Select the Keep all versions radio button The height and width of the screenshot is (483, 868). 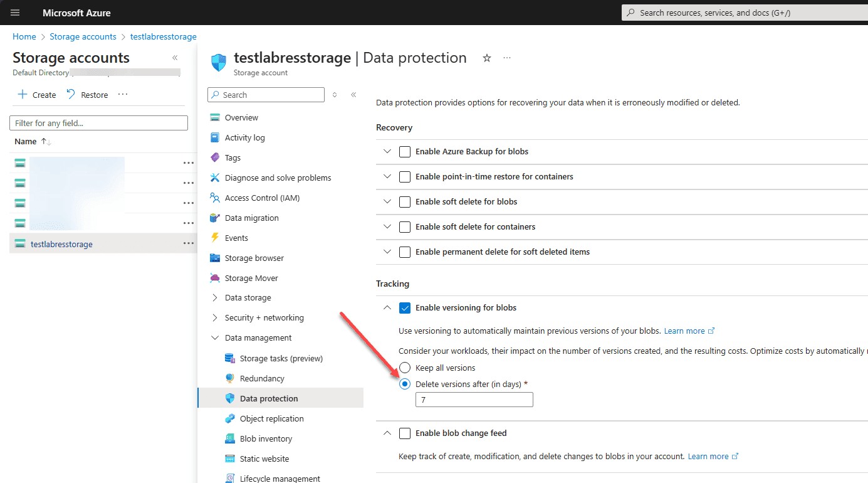405,368
